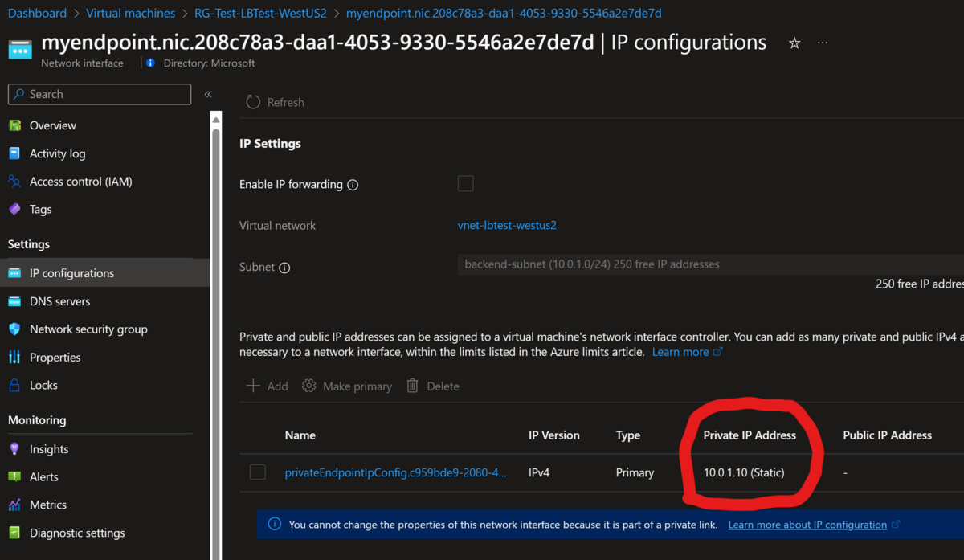The height and width of the screenshot is (560, 964).
Task: Open the Alerts menu item under Monitoring
Action: click(x=44, y=476)
